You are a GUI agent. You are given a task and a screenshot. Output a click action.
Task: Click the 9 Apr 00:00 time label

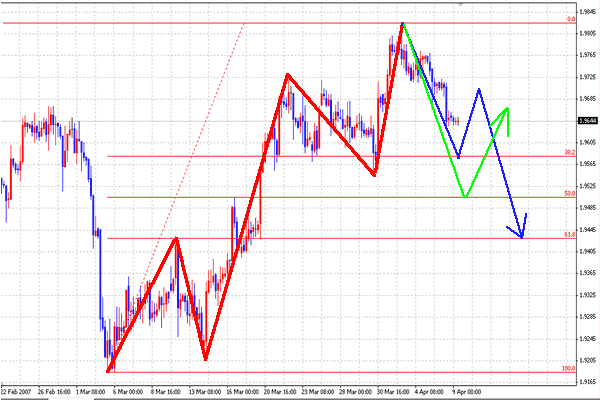pos(467,392)
